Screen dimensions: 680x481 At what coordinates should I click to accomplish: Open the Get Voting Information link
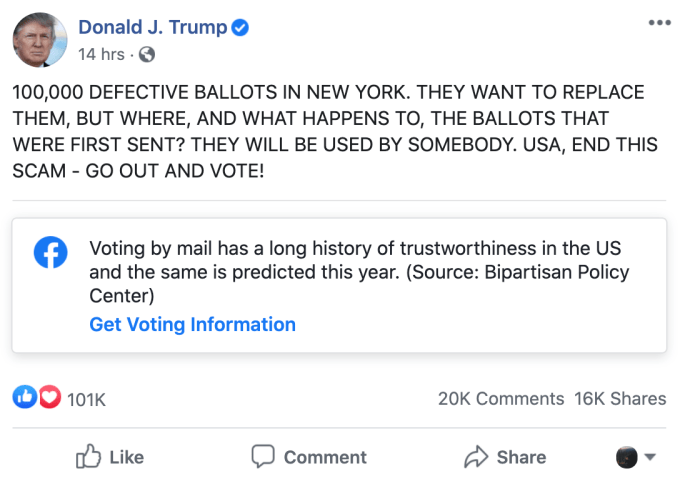point(193,324)
